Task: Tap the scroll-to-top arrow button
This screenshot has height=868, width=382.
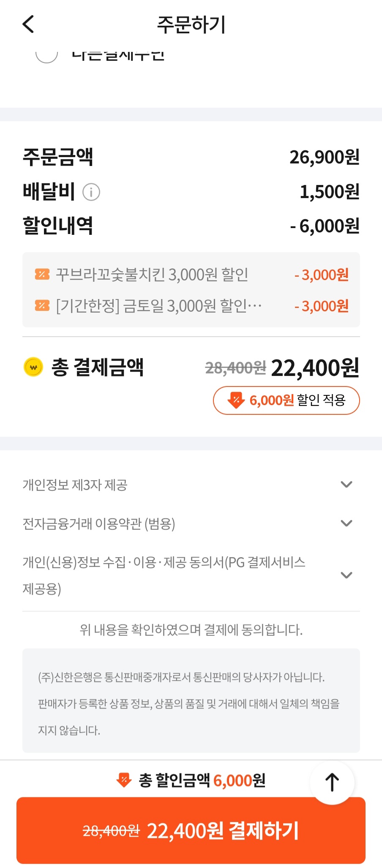Action: coord(332,782)
